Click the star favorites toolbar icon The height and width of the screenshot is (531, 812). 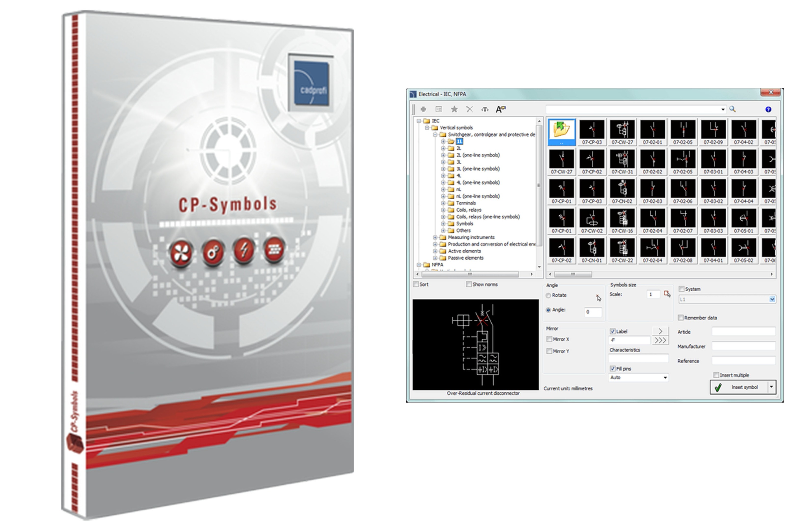coord(454,109)
